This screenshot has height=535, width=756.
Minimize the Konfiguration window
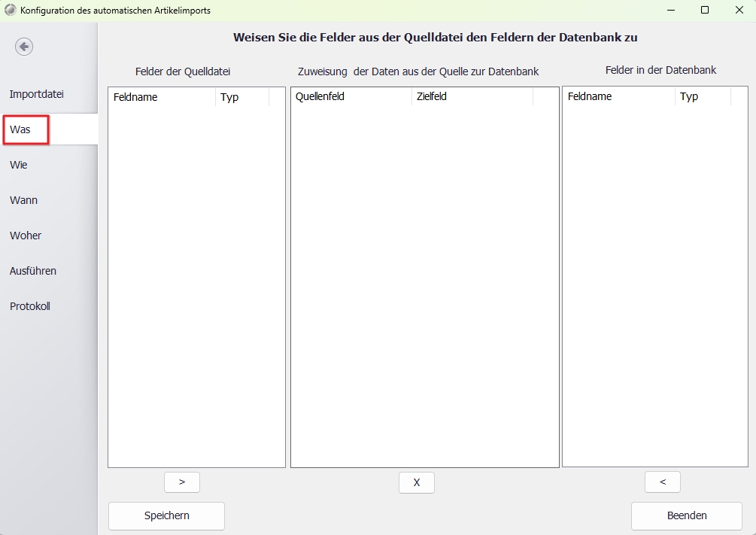pyautogui.click(x=671, y=10)
